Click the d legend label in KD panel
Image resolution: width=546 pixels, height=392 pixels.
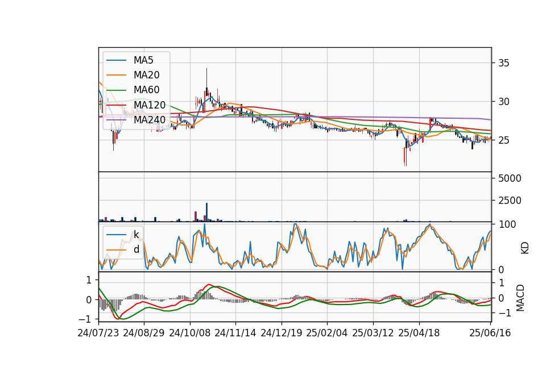point(136,250)
